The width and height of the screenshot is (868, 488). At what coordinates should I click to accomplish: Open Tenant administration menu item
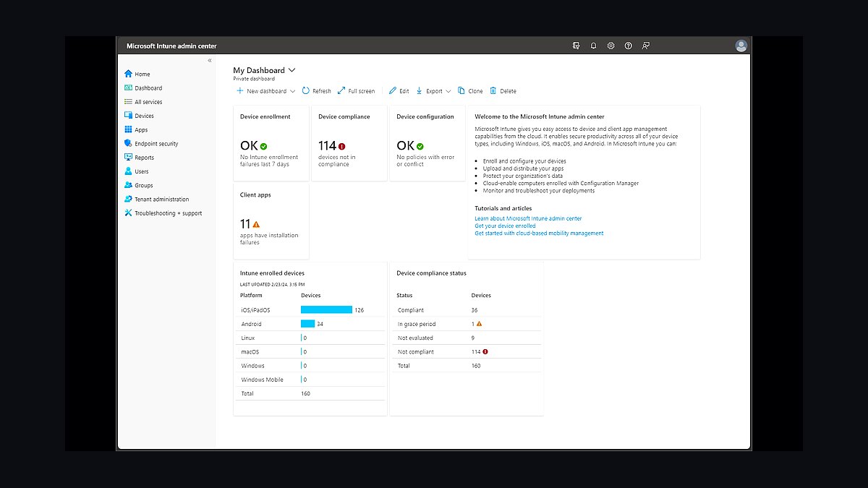162,199
